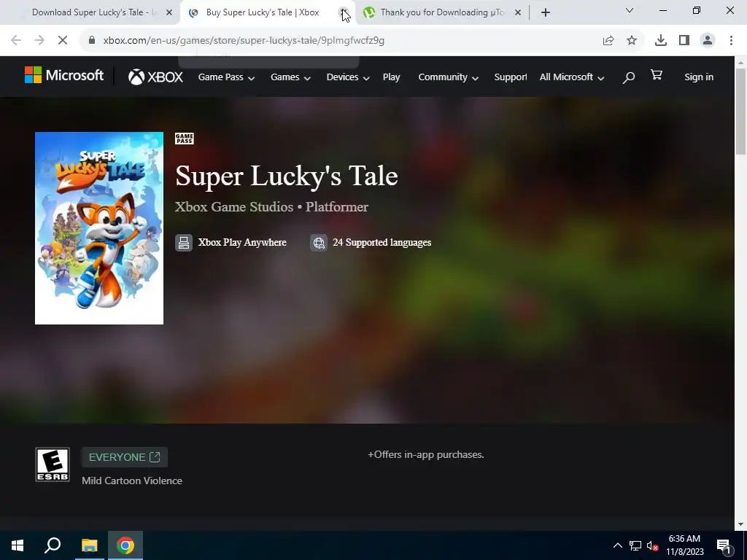Switch to Buy Super Lucky's Tale tab
The height and width of the screenshot is (560, 747).
[262, 12]
